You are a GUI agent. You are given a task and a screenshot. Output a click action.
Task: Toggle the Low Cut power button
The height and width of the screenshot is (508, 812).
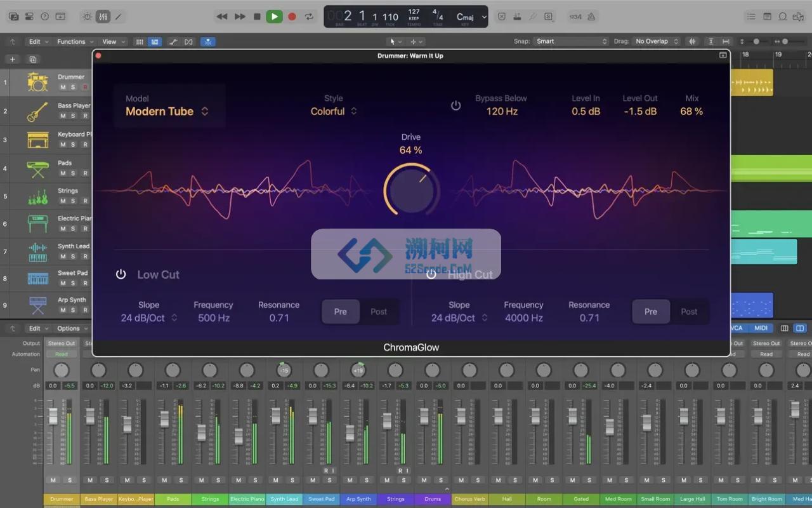pos(121,274)
